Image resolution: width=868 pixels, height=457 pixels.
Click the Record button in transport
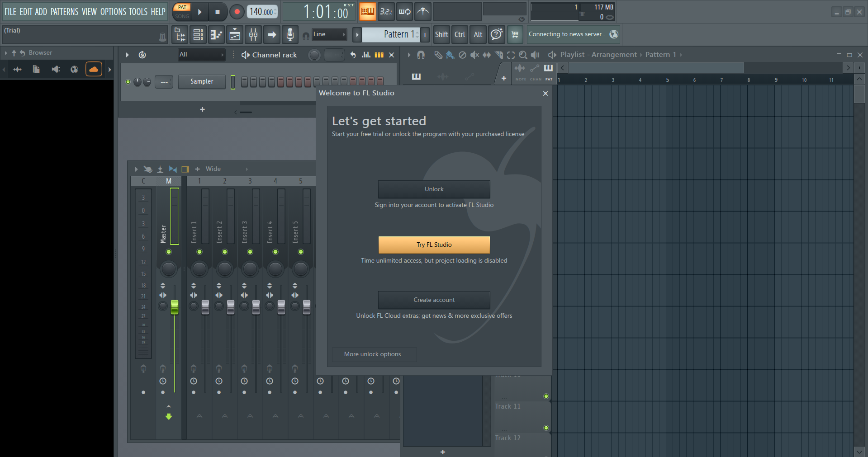pos(237,12)
